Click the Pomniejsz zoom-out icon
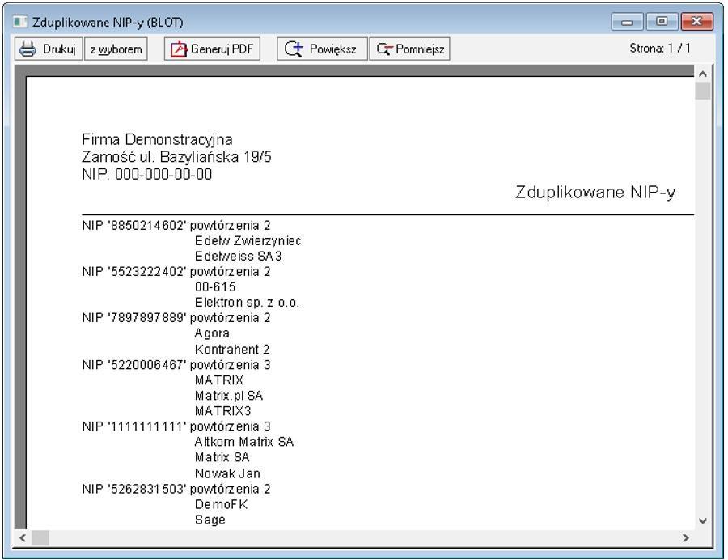The width and height of the screenshot is (728, 560). (384, 49)
